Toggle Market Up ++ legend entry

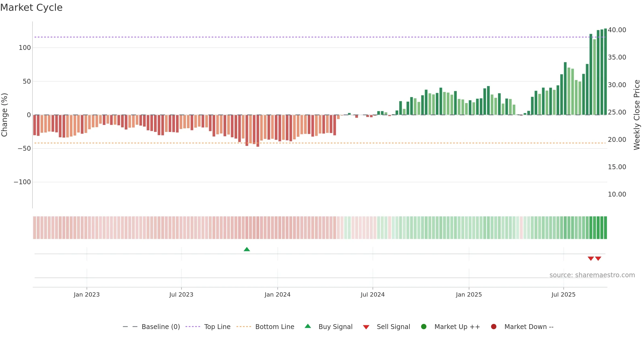click(x=451, y=327)
